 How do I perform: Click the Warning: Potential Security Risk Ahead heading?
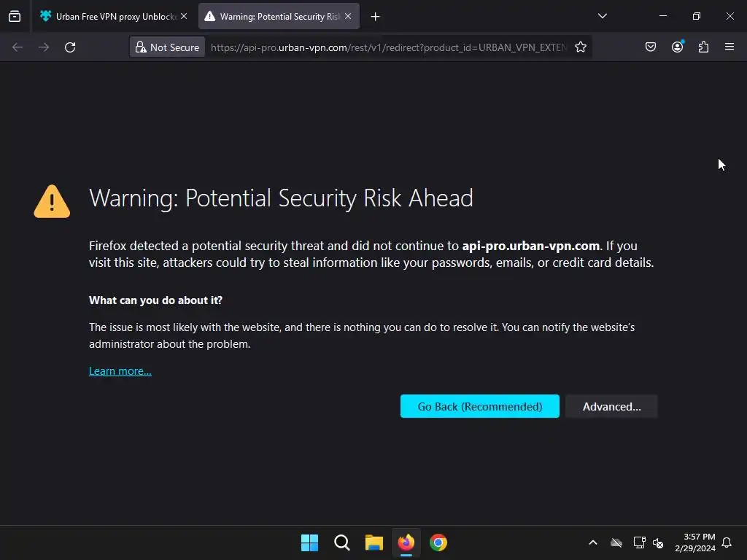pyautogui.click(x=281, y=198)
